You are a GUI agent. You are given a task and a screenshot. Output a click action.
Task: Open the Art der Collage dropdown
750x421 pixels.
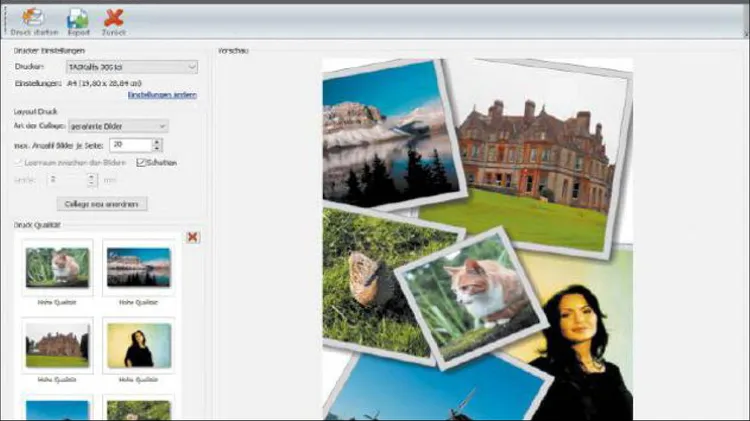click(118, 126)
